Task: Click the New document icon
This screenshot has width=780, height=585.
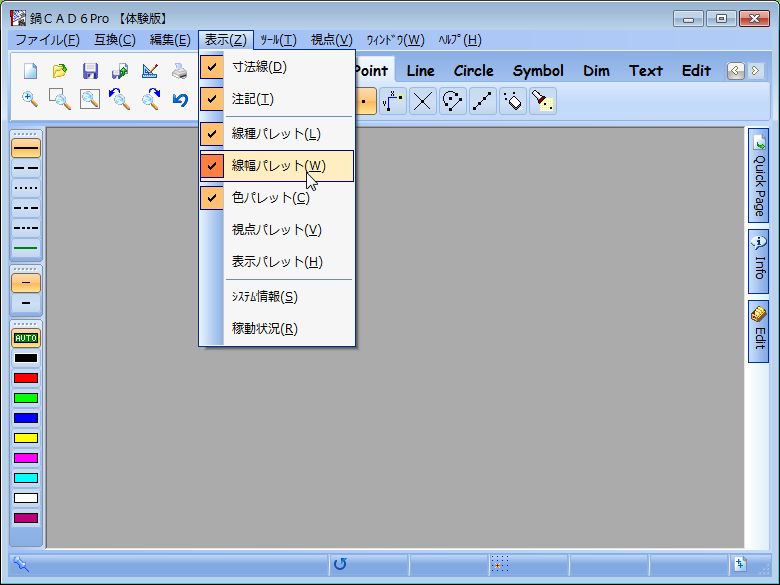Action: pos(30,71)
